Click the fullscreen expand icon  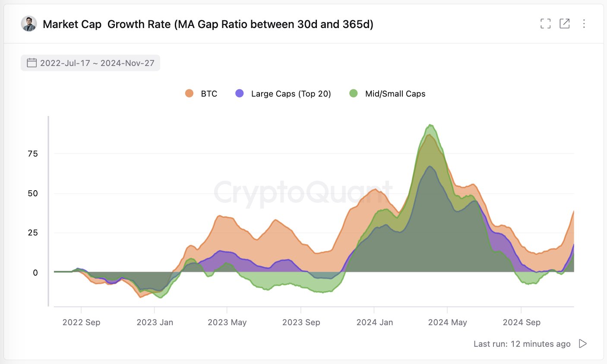(546, 24)
